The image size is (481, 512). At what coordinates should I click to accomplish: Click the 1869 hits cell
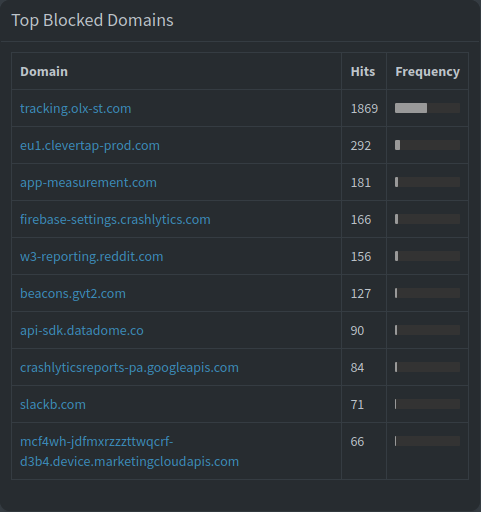(x=364, y=109)
